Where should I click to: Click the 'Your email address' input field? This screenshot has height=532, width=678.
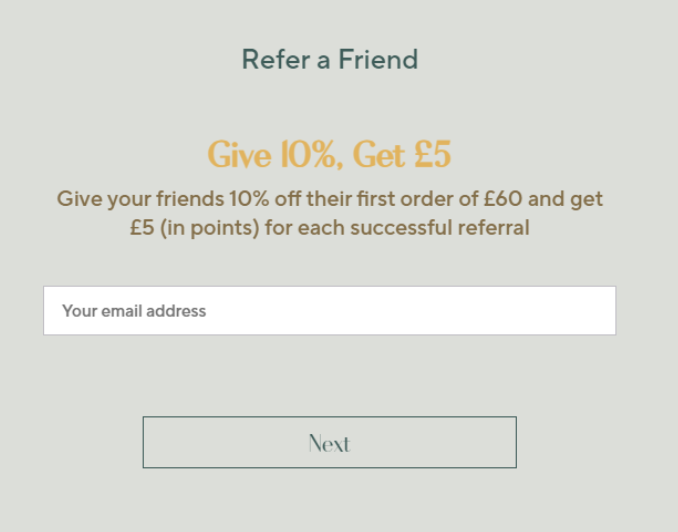329,311
